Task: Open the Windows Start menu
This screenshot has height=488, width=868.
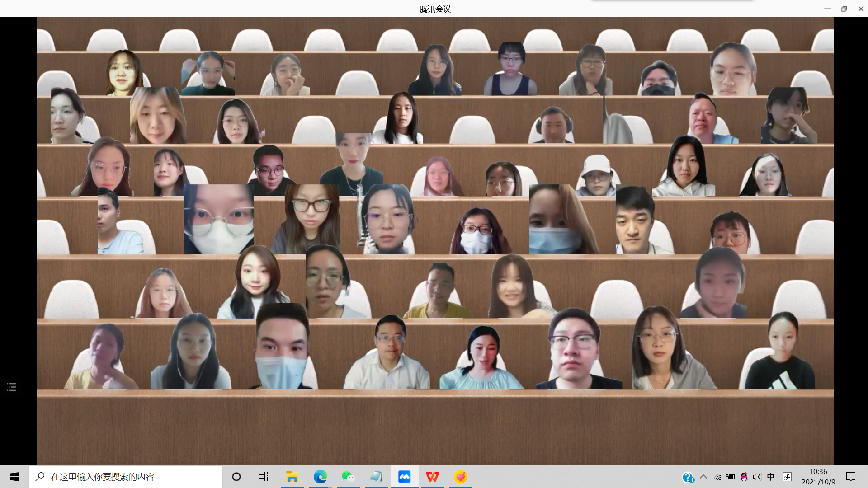Action: pyautogui.click(x=14, y=477)
